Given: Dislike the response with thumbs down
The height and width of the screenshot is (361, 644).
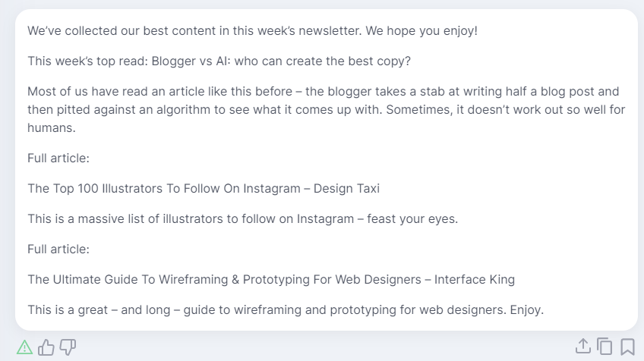Looking at the screenshot, I should (68, 347).
